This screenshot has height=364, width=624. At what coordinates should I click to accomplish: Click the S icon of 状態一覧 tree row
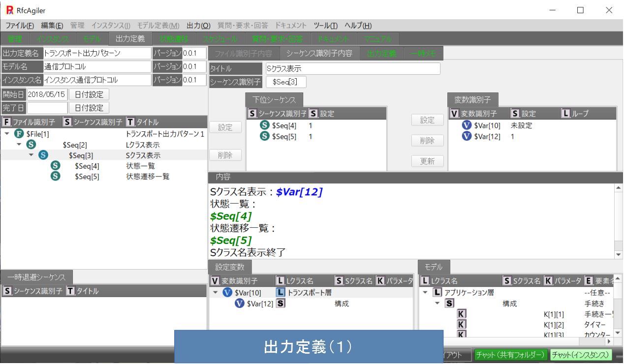click(55, 166)
